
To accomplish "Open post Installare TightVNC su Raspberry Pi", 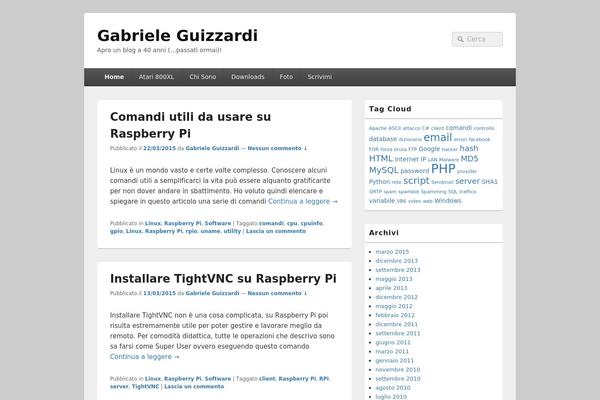I will (x=223, y=278).
